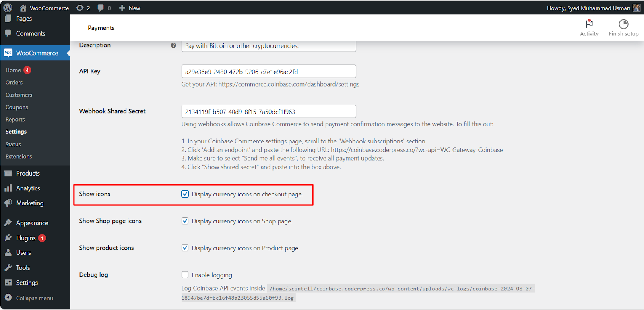Uncheck Display currency icons on checkout page
This screenshot has width=644, height=310.
tap(185, 194)
